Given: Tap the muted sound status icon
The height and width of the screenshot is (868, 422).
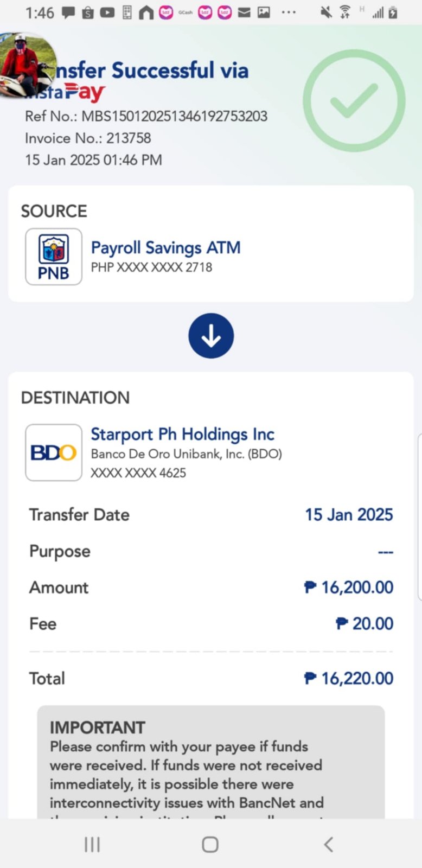Looking at the screenshot, I should point(326,12).
